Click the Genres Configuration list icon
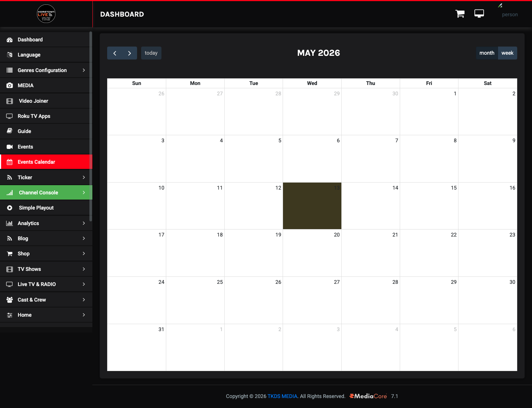 coord(10,70)
